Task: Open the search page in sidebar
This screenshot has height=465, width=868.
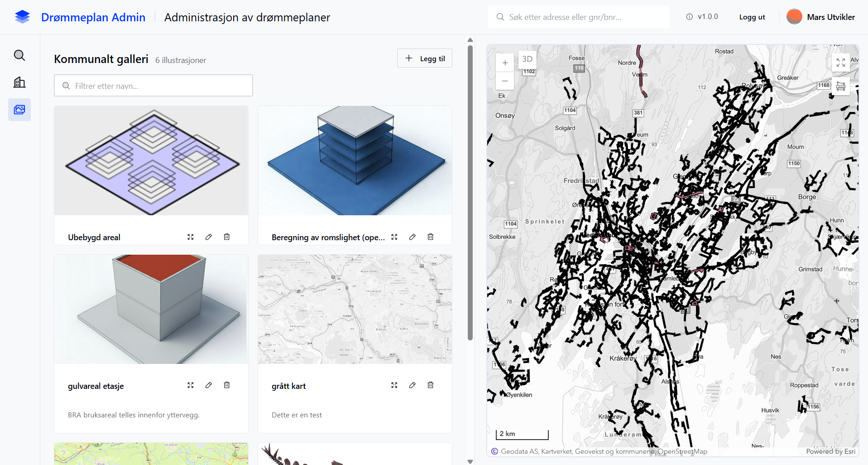Action: point(19,55)
